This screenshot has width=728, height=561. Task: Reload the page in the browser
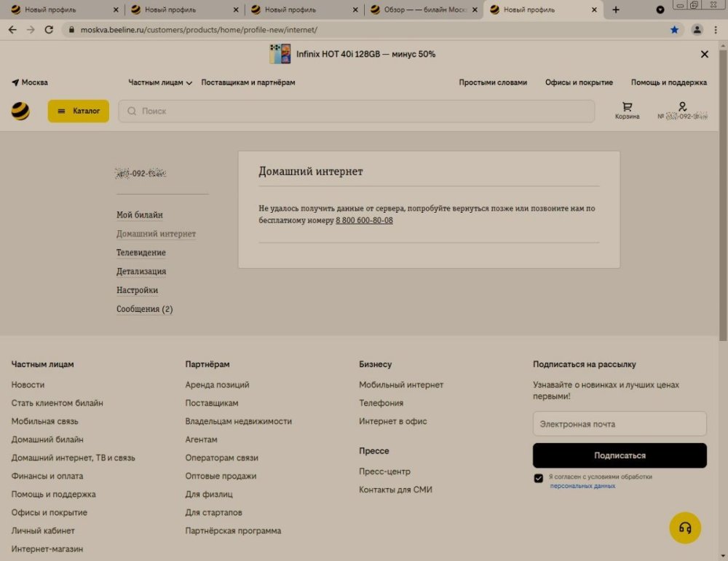tap(49, 30)
